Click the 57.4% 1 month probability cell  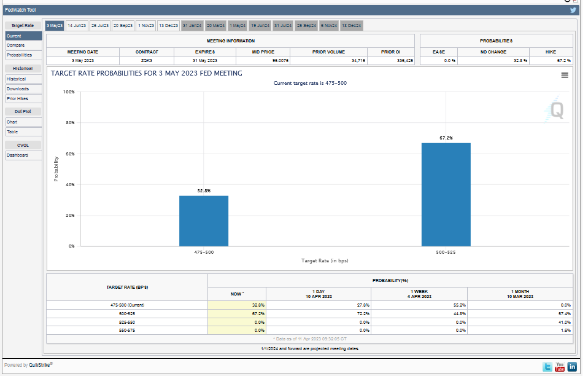click(x=520, y=314)
